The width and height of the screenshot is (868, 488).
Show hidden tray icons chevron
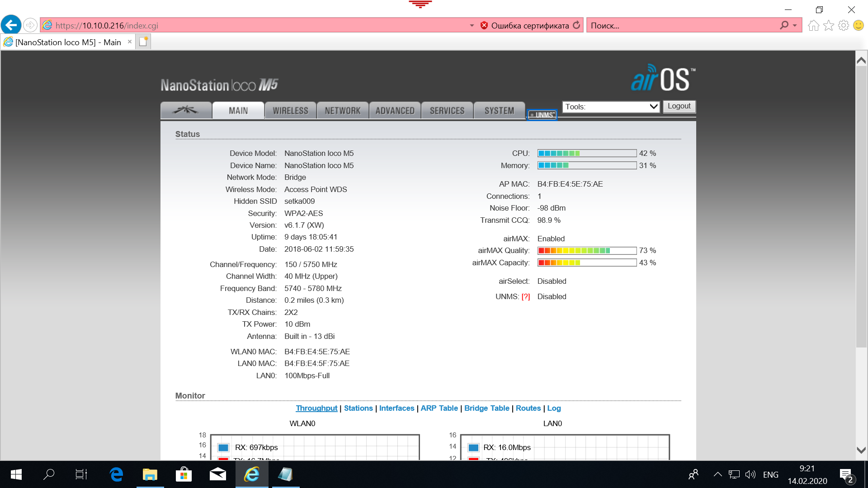[x=717, y=474]
